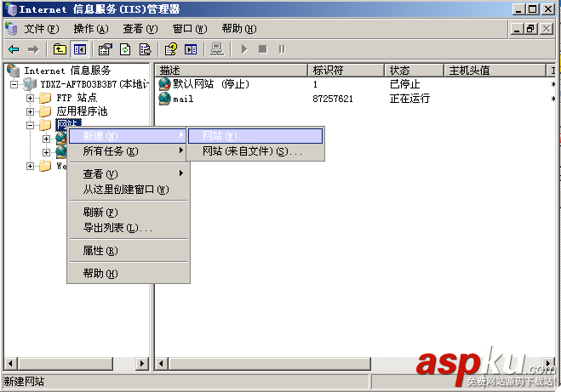Open the 窗口(W) menu
The height and width of the screenshot is (392, 561).
190,29
